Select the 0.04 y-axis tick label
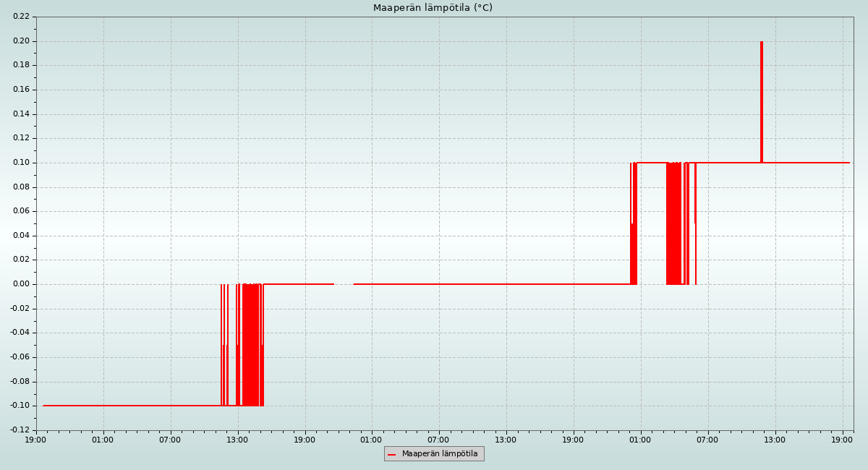Viewport: 868px width, 470px height. click(x=21, y=235)
